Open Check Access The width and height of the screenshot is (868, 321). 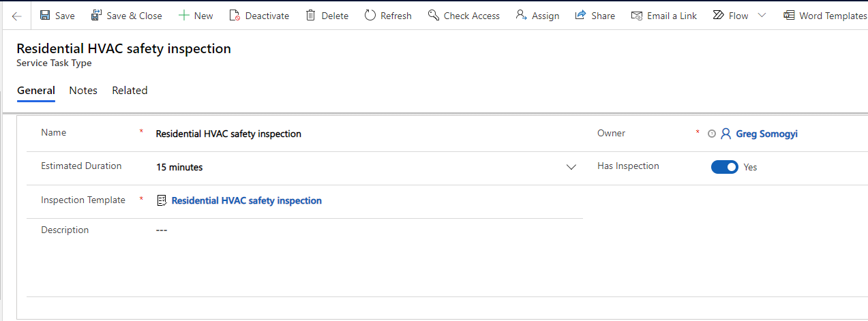(464, 16)
